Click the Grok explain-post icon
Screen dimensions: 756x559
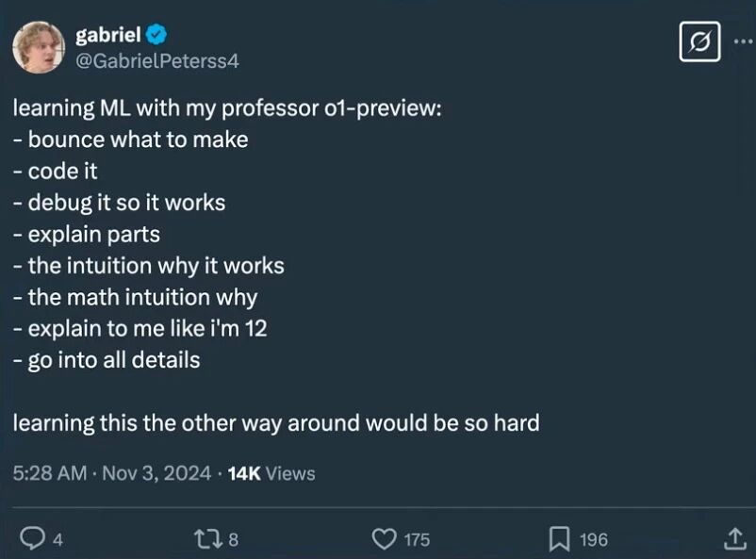click(x=699, y=42)
